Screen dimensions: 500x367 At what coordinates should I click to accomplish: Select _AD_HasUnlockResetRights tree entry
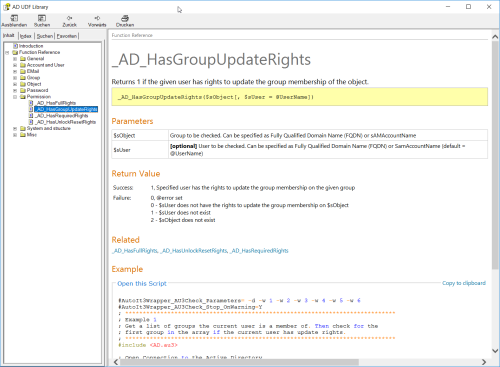pyautogui.click(x=66, y=122)
